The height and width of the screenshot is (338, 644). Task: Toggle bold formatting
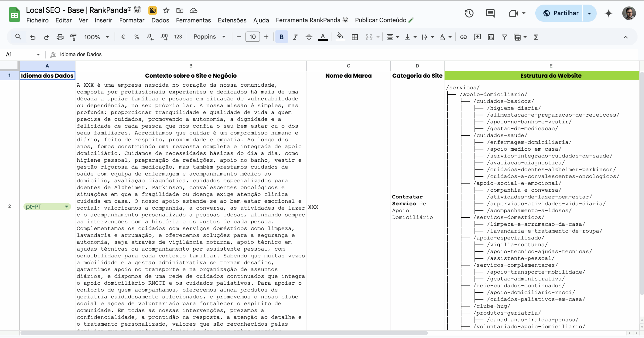(x=281, y=37)
